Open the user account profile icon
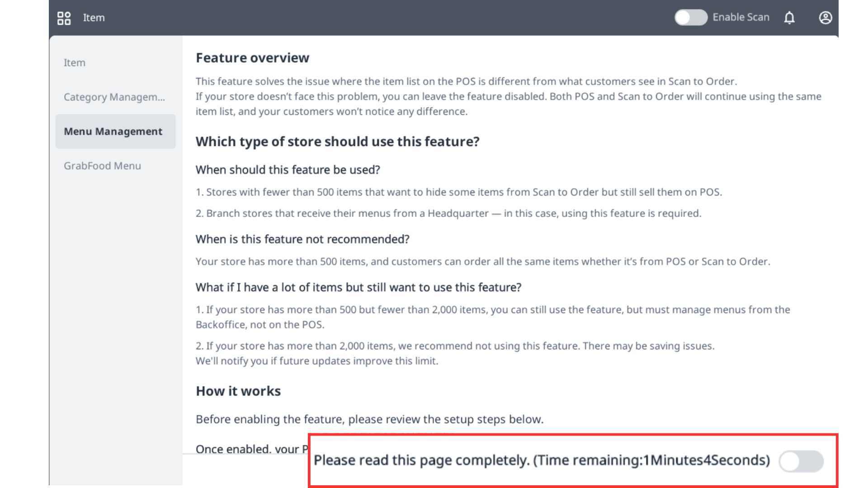The width and height of the screenshot is (868, 488). [826, 18]
